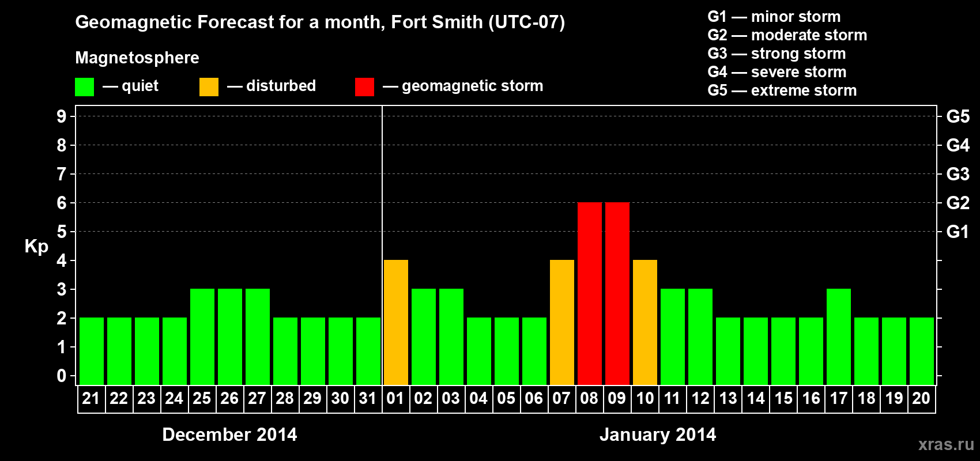Select the green bar for December 21
The image size is (980, 461).
click(91, 352)
